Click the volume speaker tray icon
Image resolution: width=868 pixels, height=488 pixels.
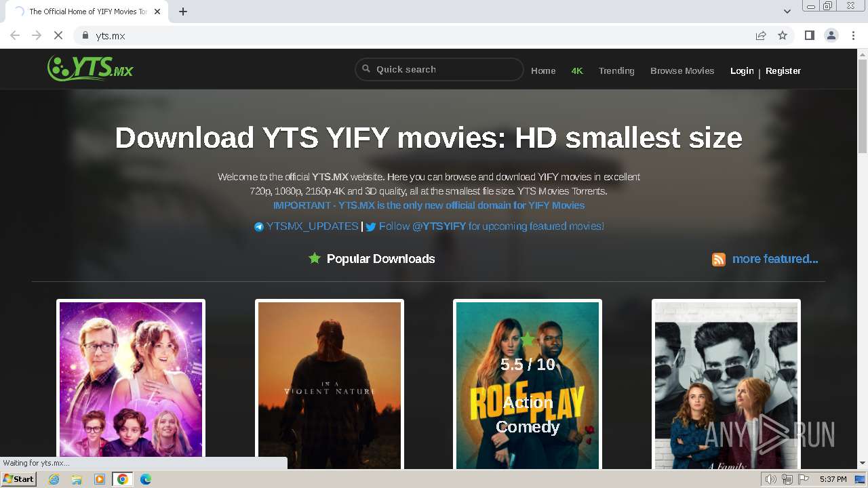(x=771, y=479)
